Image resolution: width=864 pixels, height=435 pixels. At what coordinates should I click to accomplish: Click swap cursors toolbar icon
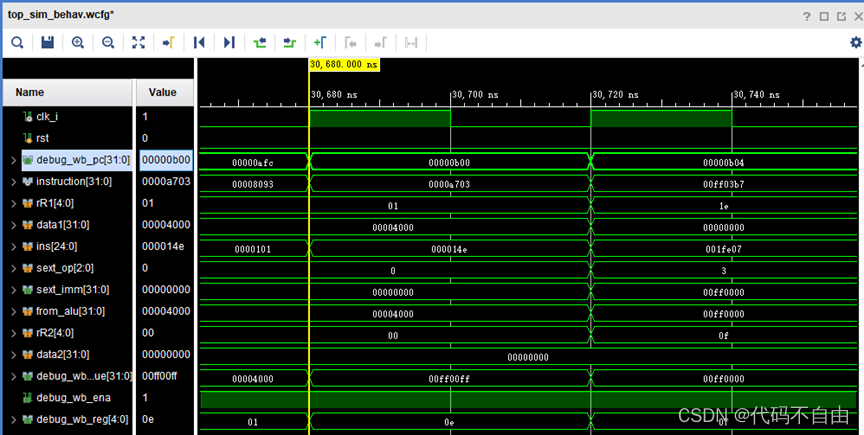click(x=411, y=42)
